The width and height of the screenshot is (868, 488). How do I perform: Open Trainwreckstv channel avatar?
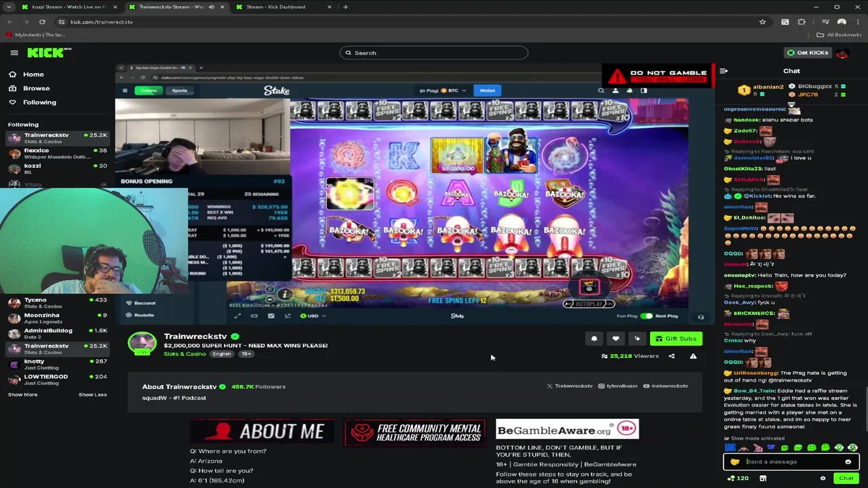(x=142, y=343)
